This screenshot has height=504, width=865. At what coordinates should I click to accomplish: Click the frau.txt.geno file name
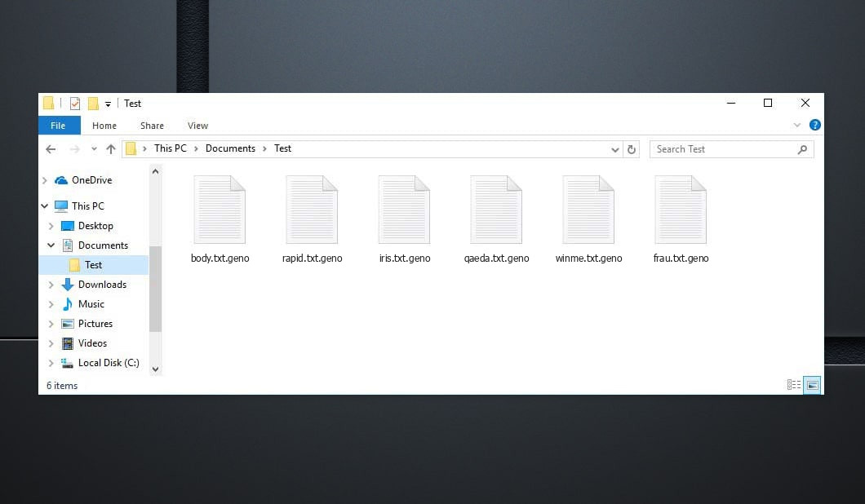coord(681,258)
